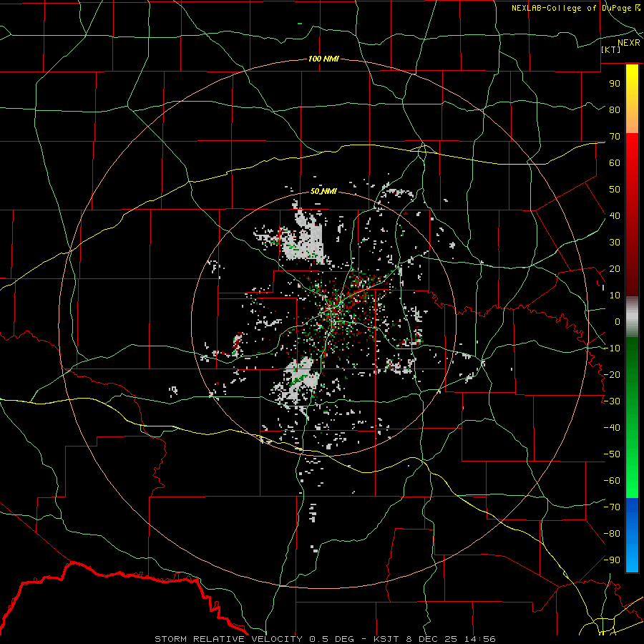This screenshot has height=644, width=644.
Task: Click the gray zero-velocity segment of color bar
Action: (632, 317)
